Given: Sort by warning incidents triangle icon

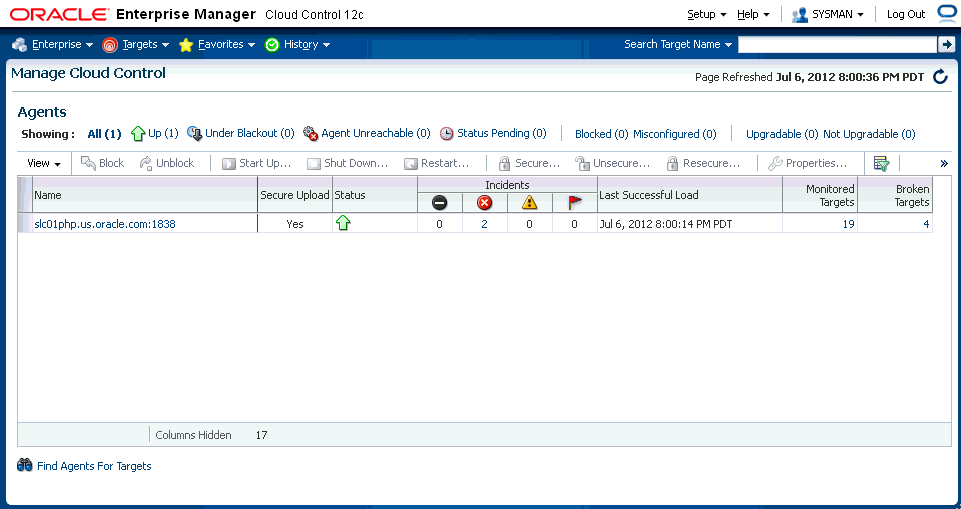Looking at the screenshot, I should [x=530, y=203].
